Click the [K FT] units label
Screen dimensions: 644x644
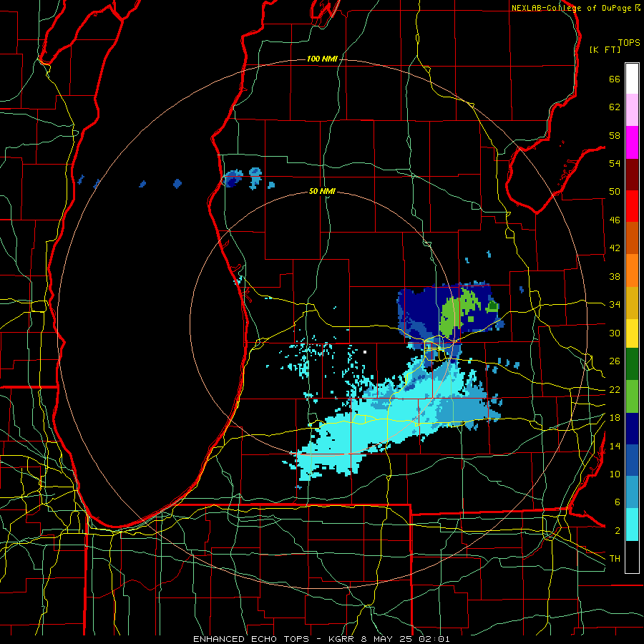(x=605, y=49)
